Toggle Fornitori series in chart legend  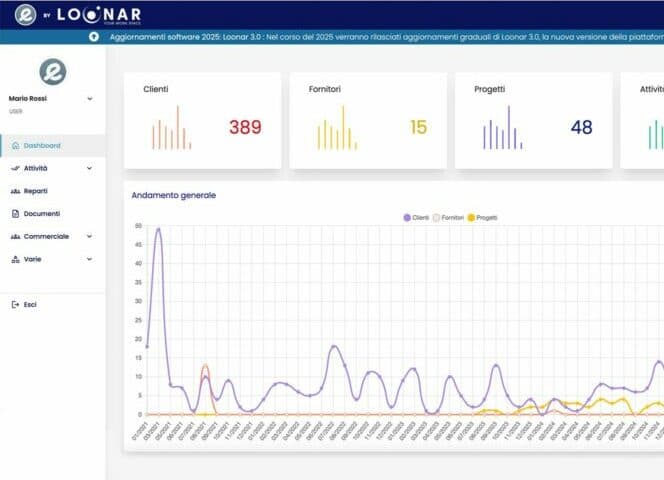point(449,217)
